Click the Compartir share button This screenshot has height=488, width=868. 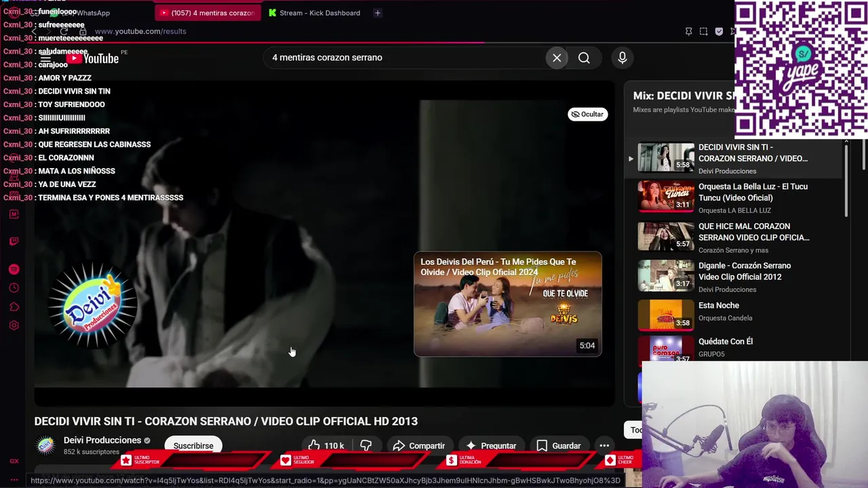point(418,445)
